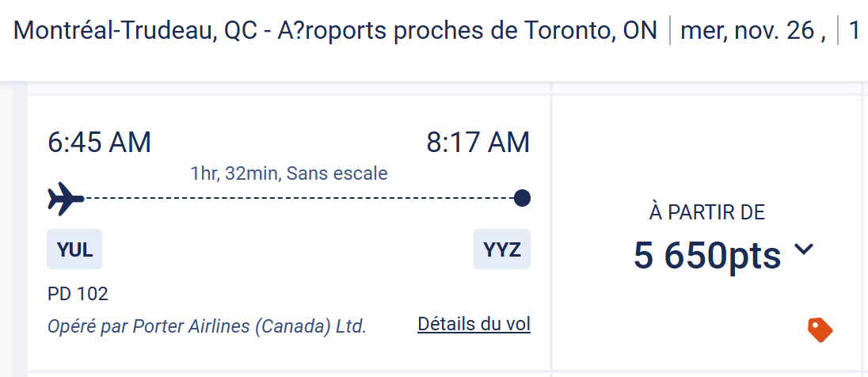The height and width of the screenshot is (377, 868).
Task: Click the À PARTIR DE label
Action: 706,212
